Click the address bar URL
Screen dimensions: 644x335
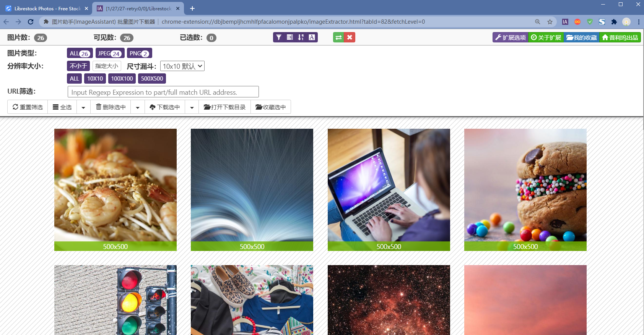[x=293, y=22]
